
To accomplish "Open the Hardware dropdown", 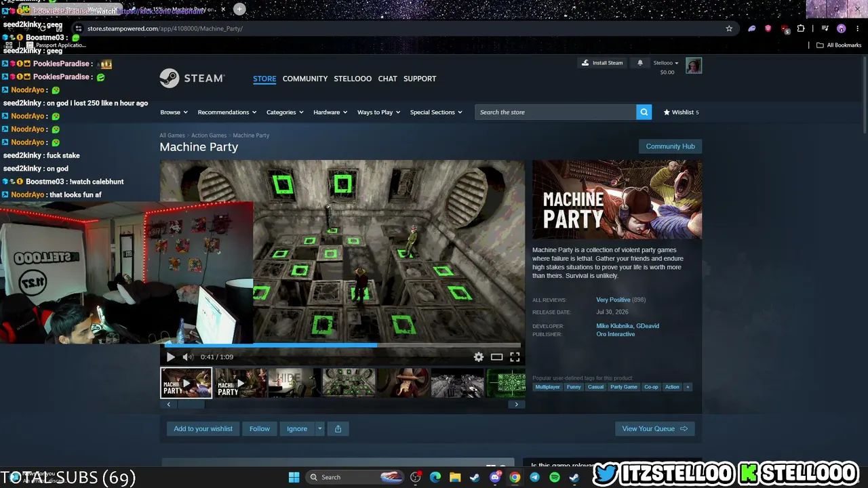I will [330, 113].
